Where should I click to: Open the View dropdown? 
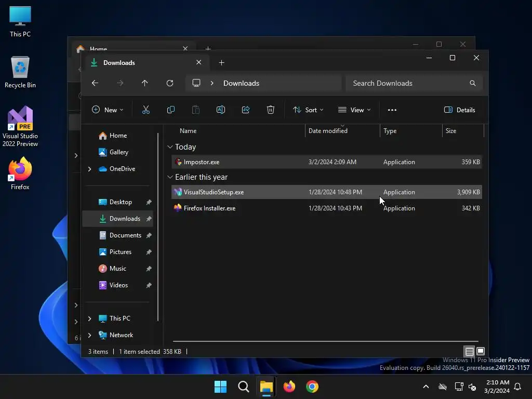pos(354,110)
